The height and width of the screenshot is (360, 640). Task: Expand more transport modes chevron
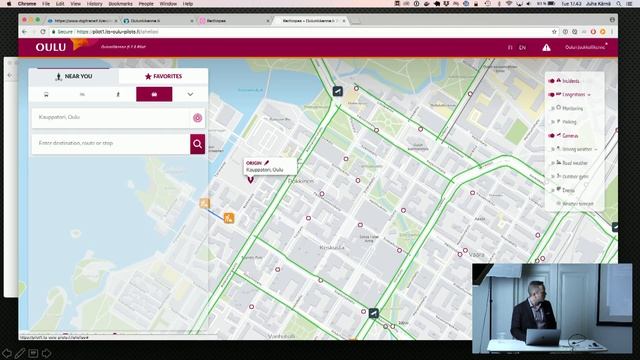click(x=190, y=94)
